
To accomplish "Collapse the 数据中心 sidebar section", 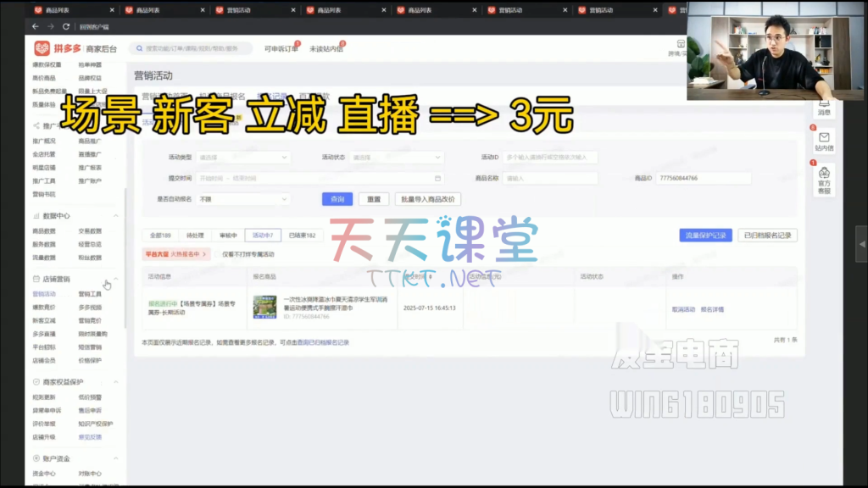I will point(116,216).
